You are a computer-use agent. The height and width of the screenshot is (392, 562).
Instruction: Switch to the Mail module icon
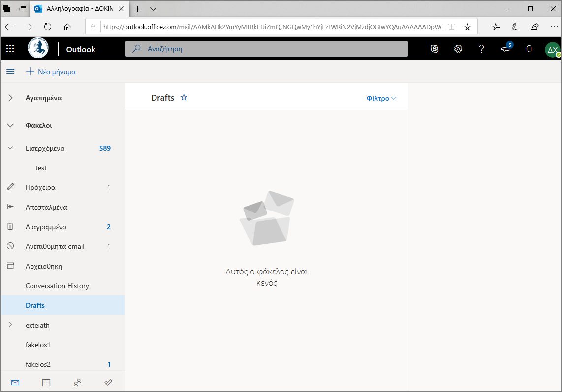coord(15,382)
